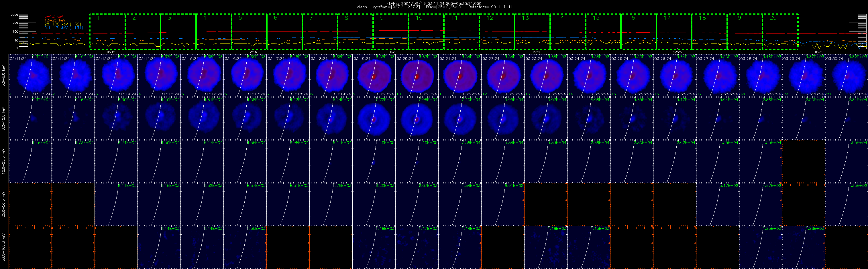The width and height of the screenshot is (868, 269).
Task: Click the yellow 25-100 keV (-62) legend entry
Action: click(x=63, y=24)
